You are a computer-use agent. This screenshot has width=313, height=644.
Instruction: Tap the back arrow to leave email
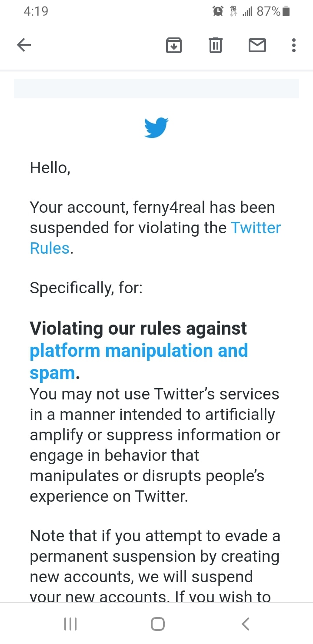pyautogui.click(x=24, y=45)
